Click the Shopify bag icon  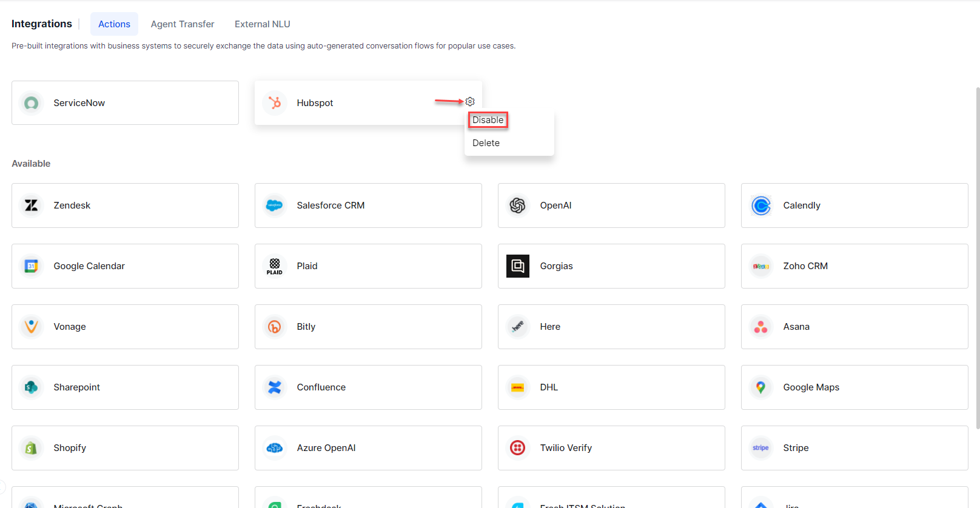click(x=32, y=448)
